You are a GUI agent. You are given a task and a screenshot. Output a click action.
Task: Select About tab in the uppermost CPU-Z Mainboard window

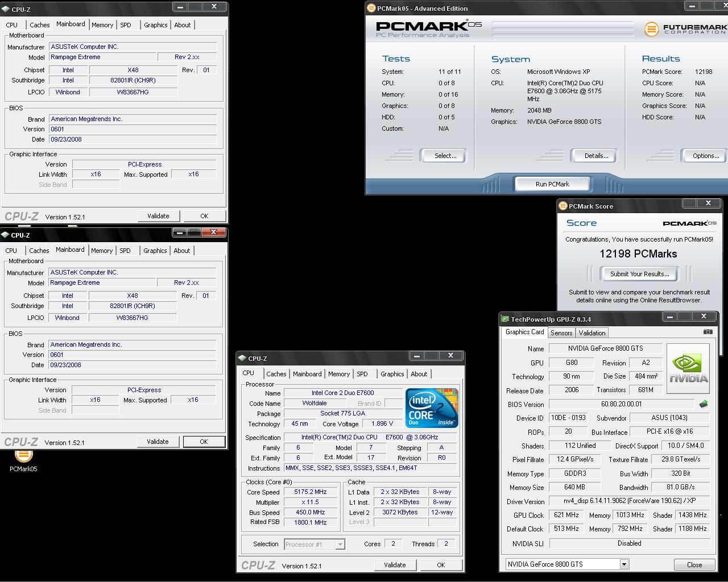click(x=183, y=25)
